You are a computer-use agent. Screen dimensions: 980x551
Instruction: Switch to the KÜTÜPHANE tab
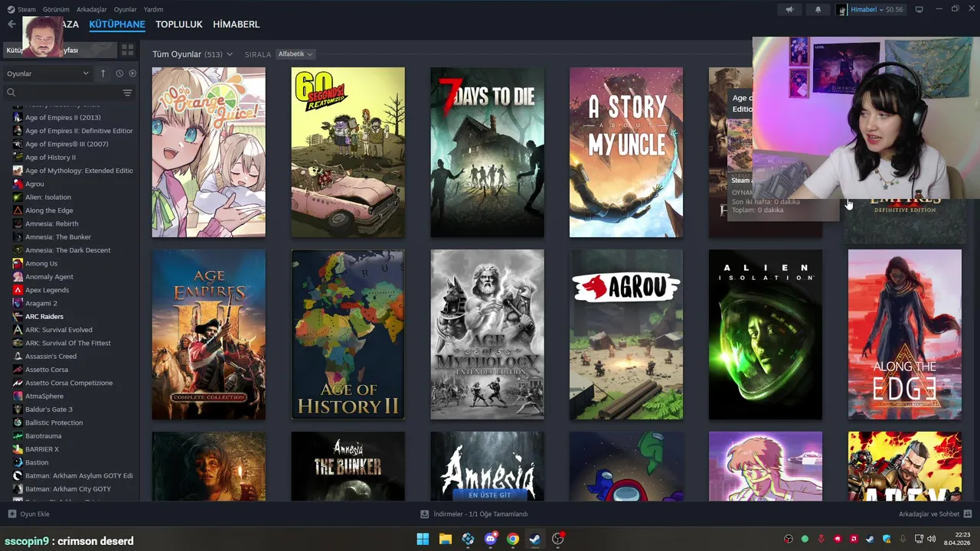tap(117, 24)
